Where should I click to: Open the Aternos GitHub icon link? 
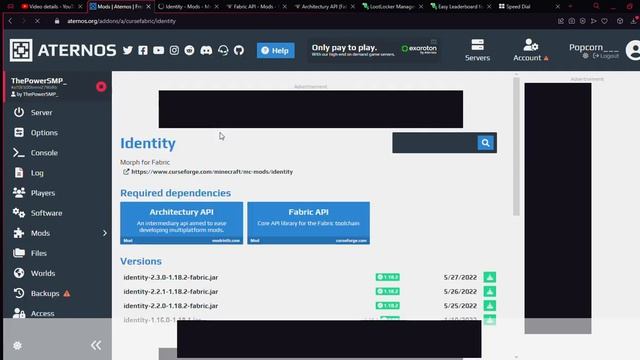[239, 50]
